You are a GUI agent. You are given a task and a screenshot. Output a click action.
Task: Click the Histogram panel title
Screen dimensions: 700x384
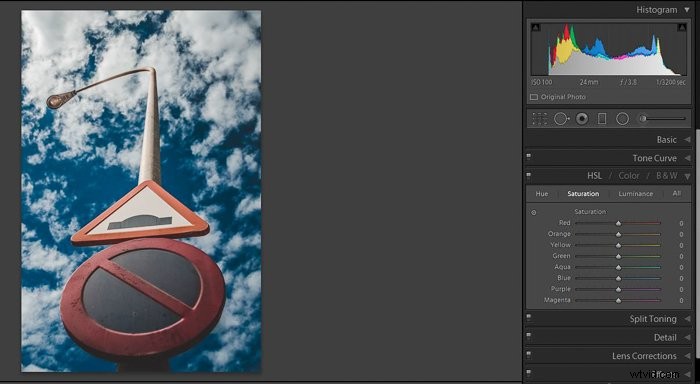(x=657, y=10)
